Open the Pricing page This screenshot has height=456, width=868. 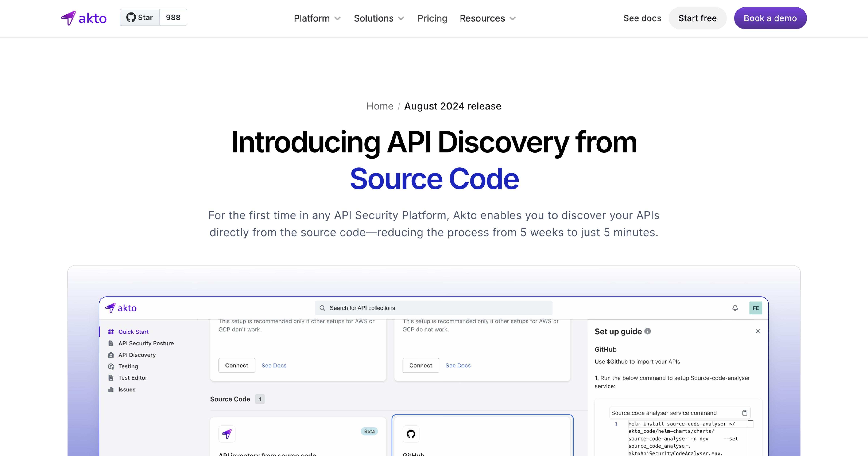point(432,18)
